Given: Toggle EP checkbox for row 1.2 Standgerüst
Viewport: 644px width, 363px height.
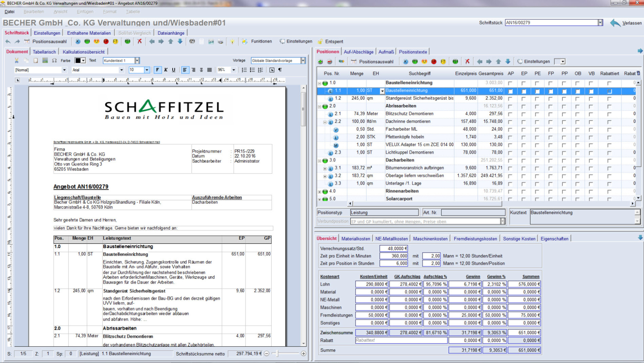Looking at the screenshot, I should [x=524, y=99].
